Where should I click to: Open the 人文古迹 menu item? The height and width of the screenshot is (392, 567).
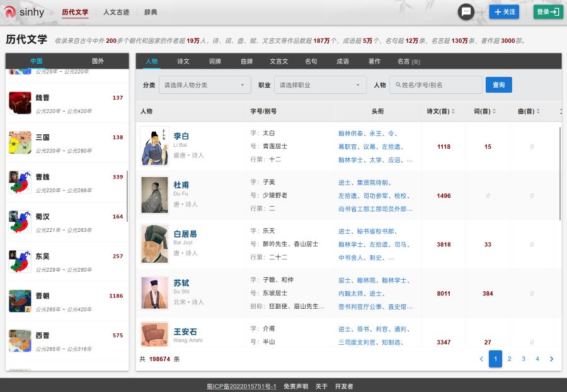(118, 12)
